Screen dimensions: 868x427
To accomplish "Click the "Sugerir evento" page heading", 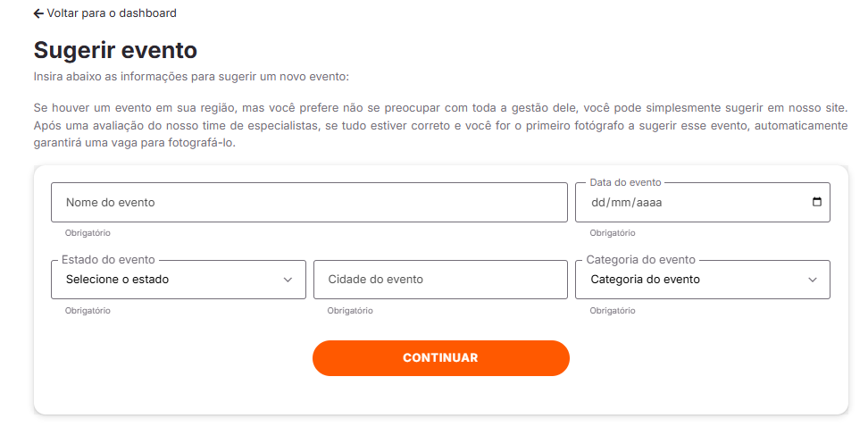I will tap(115, 50).
